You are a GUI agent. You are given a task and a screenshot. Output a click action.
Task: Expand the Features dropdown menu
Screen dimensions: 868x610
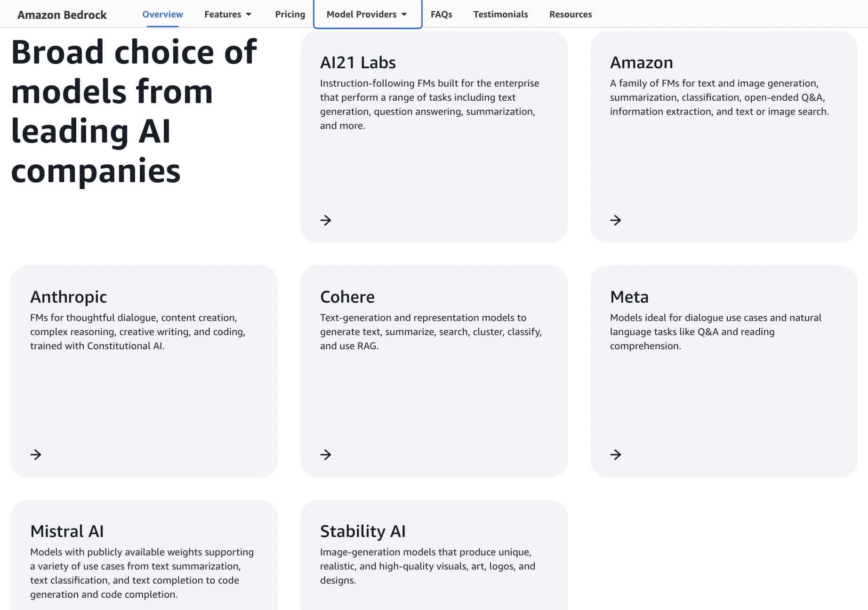pos(228,14)
